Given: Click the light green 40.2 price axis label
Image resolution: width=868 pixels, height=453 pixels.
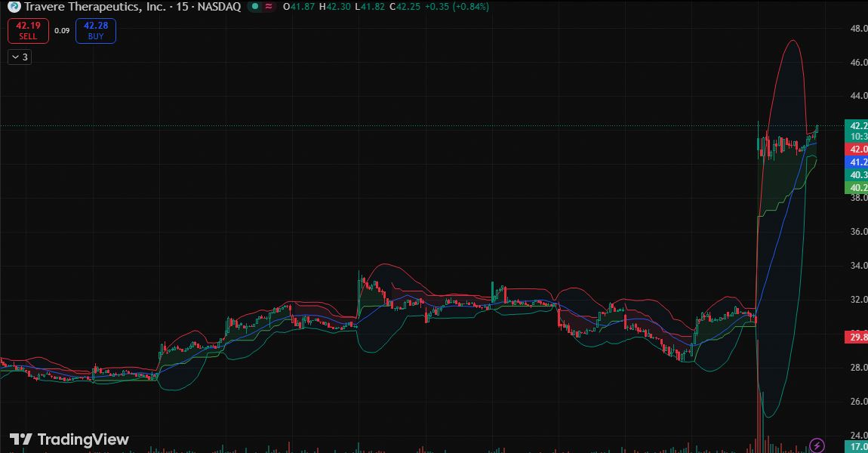Looking at the screenshot, I should (857, 188).
